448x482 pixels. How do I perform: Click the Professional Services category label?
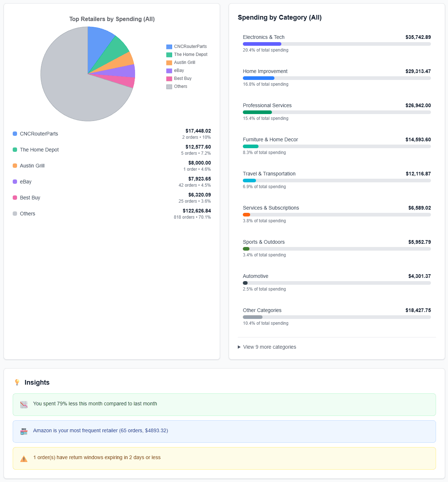tap(267, 105)
